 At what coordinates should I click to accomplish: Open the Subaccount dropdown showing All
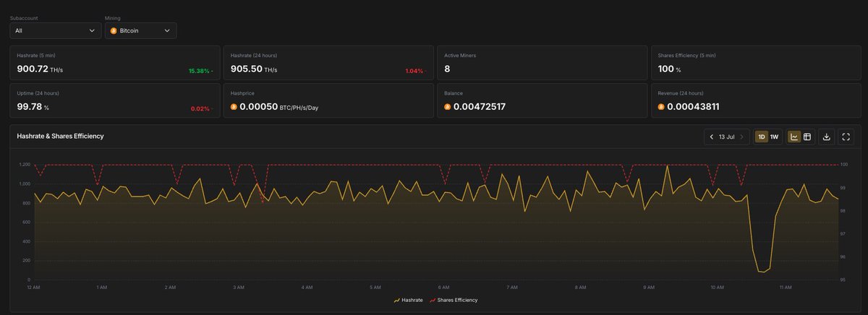(56, 30)
